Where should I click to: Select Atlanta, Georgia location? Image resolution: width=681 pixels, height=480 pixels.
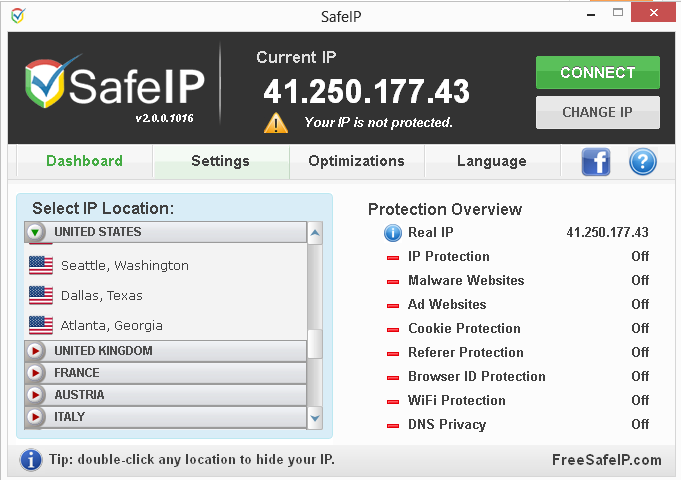(x=166, y=325)
